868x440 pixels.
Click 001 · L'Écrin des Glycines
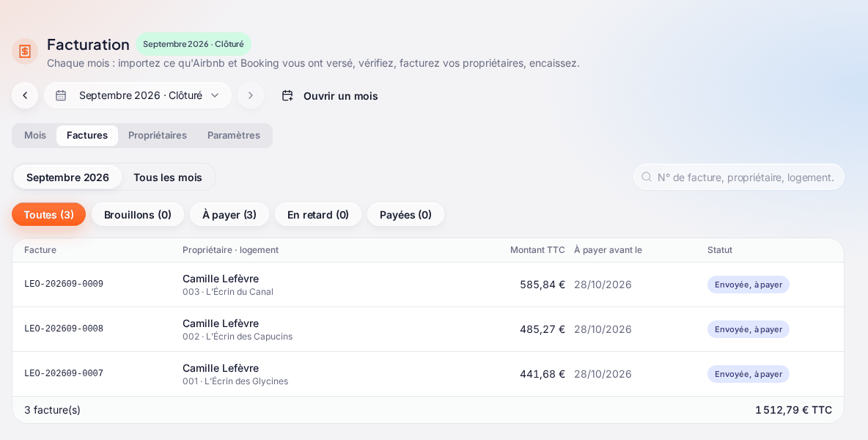pyautogui.click(x=235, y=381)
